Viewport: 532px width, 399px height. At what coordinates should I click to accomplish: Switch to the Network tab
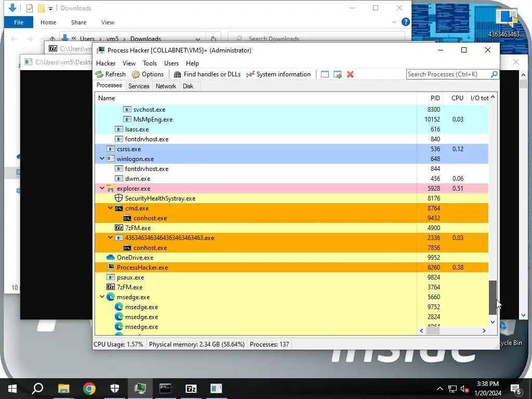tap(166, 86)
